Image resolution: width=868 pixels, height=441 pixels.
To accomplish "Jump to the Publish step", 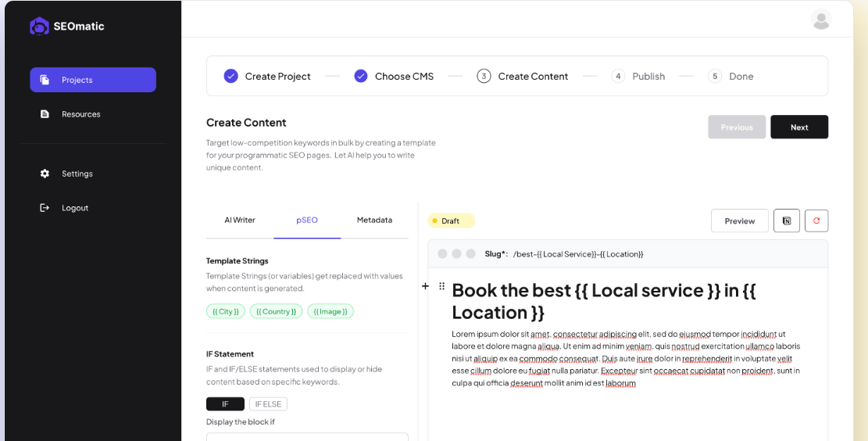I will coord(638,77).
